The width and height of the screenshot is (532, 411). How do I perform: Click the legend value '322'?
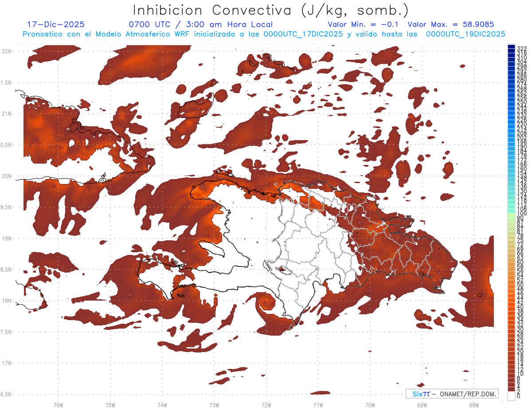522,48
